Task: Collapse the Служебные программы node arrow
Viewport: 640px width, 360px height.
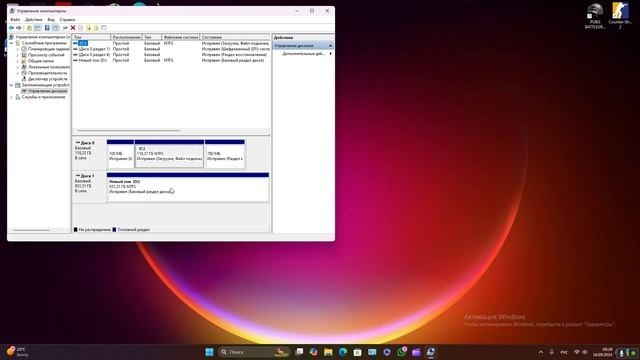Action: [11, 43]
